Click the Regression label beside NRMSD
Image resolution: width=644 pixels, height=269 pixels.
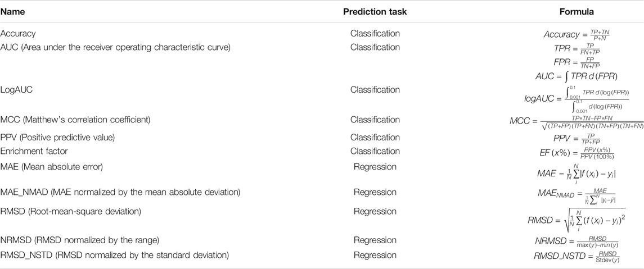375,239
